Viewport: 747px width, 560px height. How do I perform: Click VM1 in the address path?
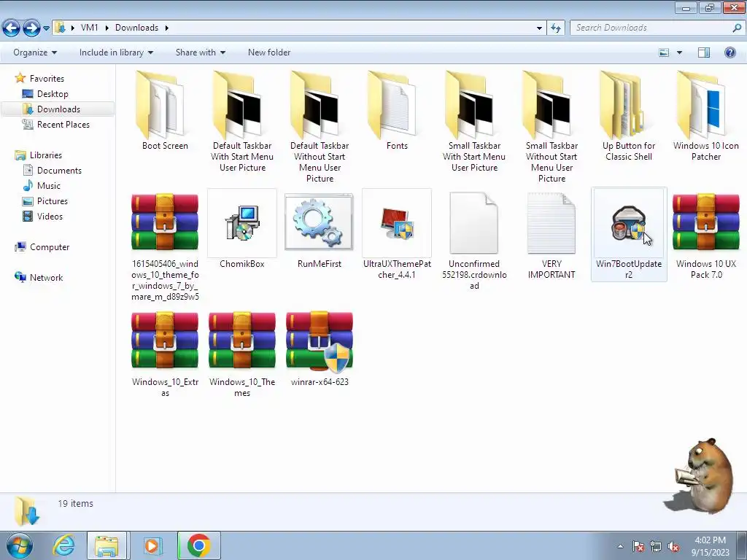pos(89,28)
